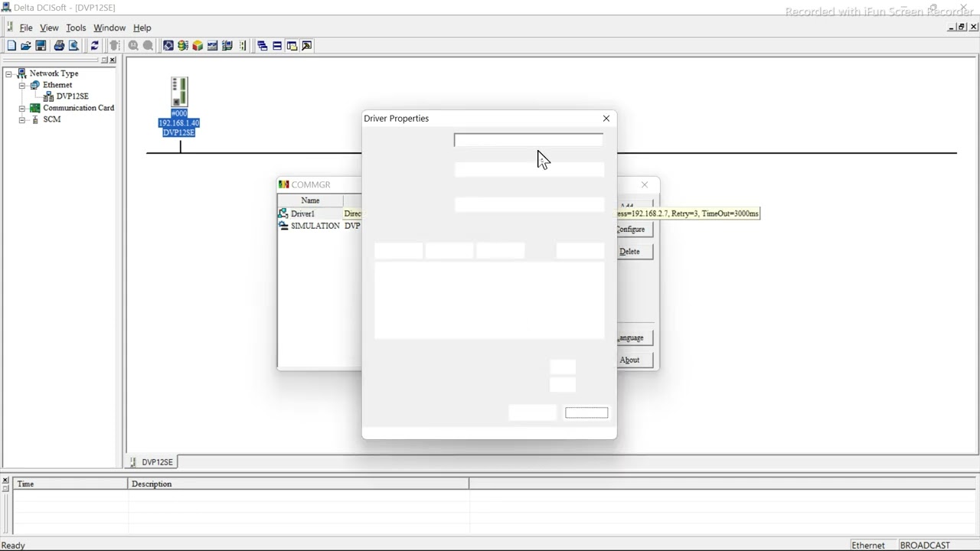The height and width of the screenshot is (551, 980).
Task: Float the left network panel
Action: [104, 60]
